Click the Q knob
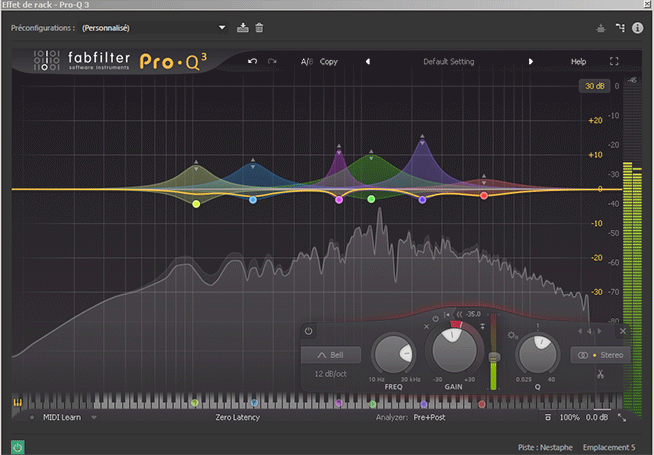Screen dimensions: 654x455 point(538,354)
